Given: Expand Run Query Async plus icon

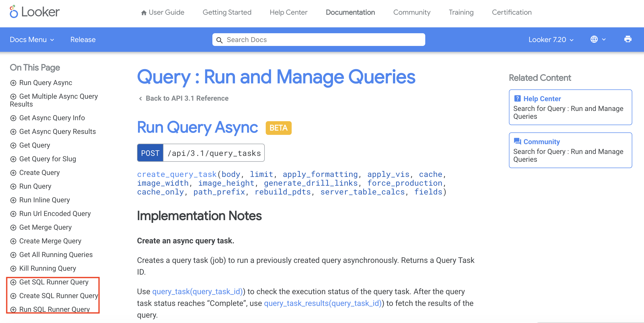Looking at the screenshot, I should [x=13, y=83].
